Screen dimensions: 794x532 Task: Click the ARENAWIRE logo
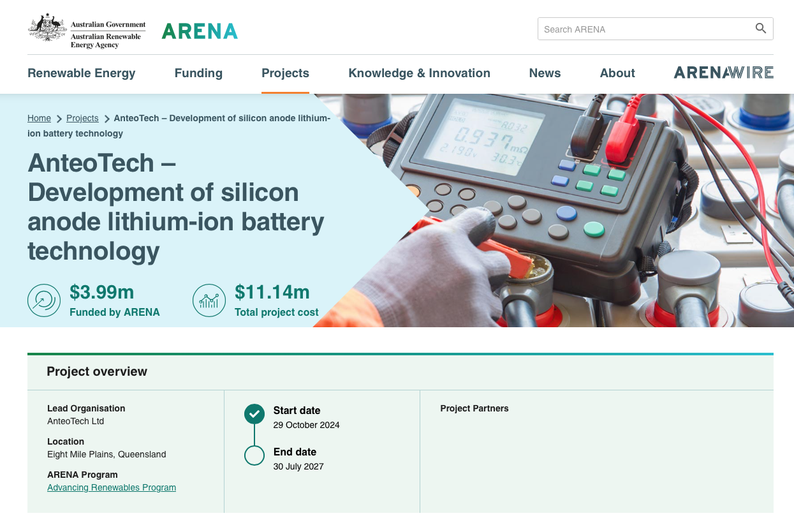click(x=724, y=73)
